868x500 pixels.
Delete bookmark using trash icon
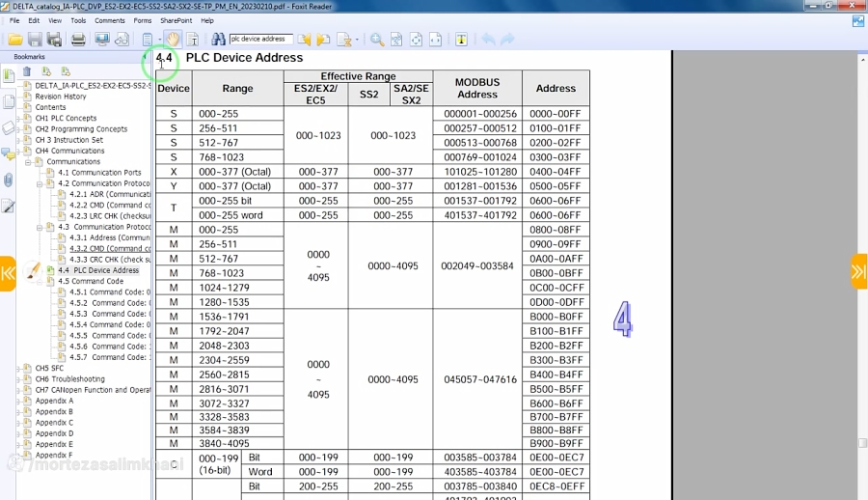[27, 71]
